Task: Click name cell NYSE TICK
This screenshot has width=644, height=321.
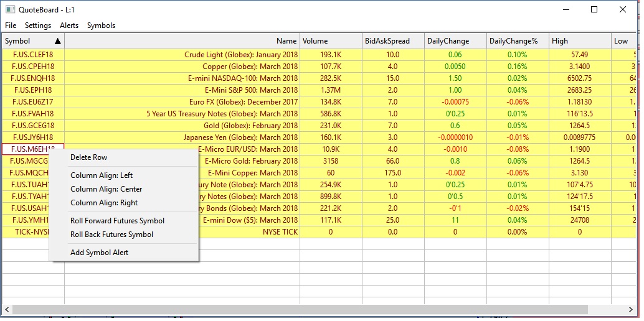Action: point(249,232)
